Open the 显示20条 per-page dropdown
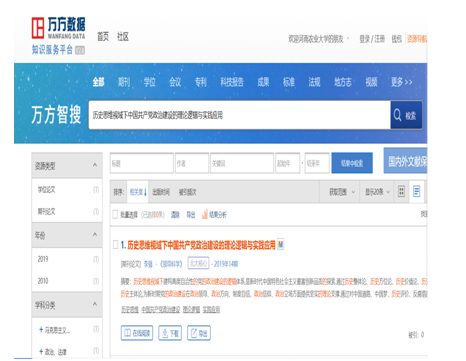466x361 pixels. tap(377, 192)
